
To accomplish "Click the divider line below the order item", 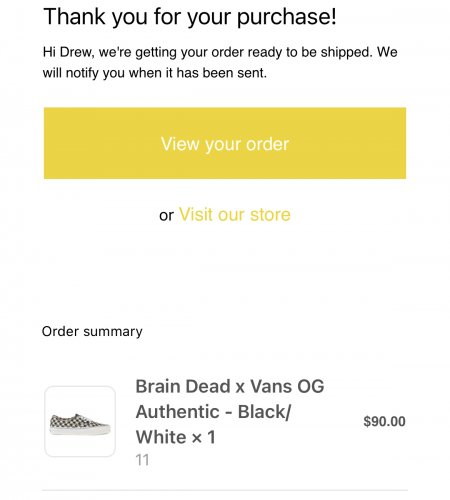I will coord(225,490).
